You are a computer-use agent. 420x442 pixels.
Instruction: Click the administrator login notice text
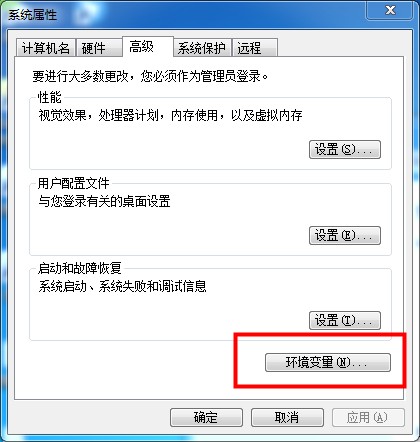point(150,76)
